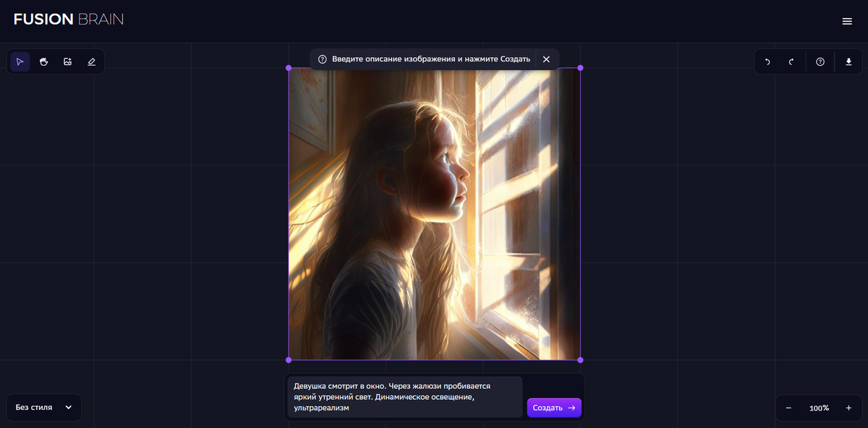
Task: Grab the bottom-right resize handle of image
Action: click(x=580, y=359)
